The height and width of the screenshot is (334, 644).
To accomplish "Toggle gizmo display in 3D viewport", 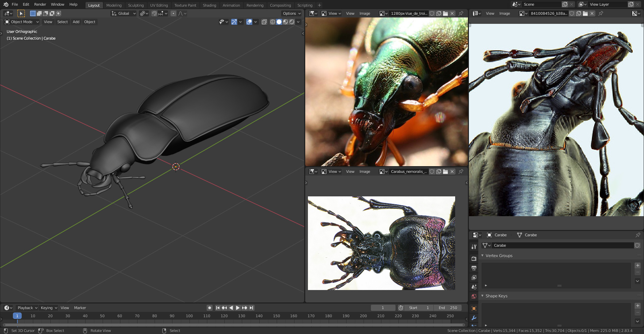I will click(x=234, y=22).
